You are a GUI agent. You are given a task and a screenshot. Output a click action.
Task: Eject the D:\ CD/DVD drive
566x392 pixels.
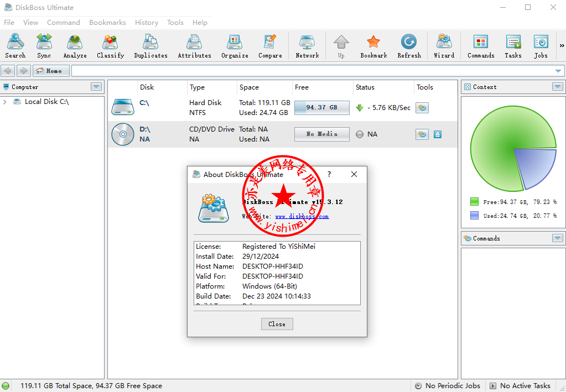click(x=438, y=134)
